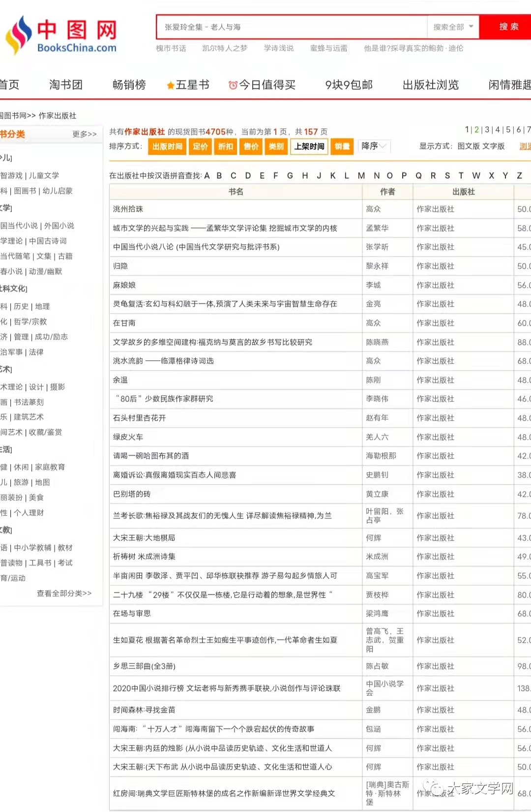The width and height of the screenshot is (531, 812).
Task: Go to results page 2
Action: tap(476, 130)
